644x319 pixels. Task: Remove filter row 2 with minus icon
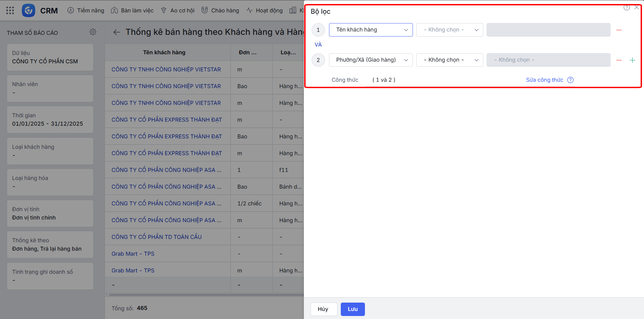[x=619, y=60]
